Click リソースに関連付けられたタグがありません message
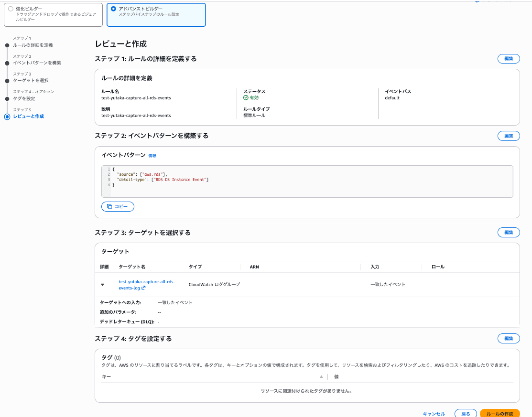 pos(306,391)
